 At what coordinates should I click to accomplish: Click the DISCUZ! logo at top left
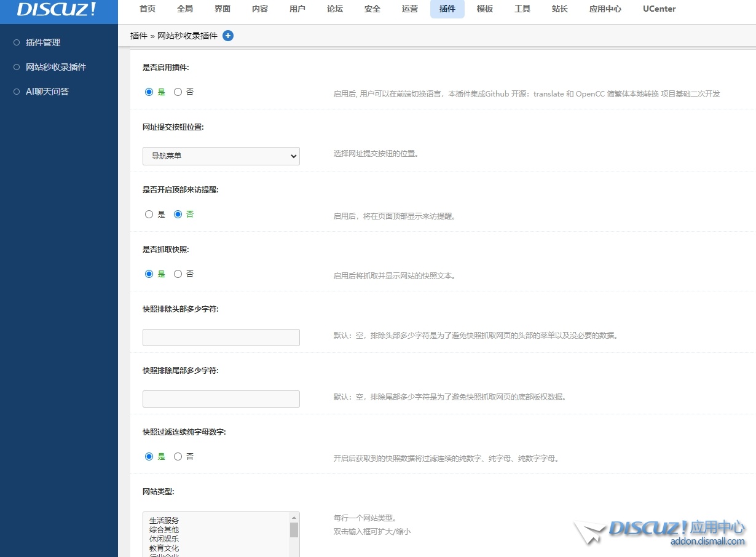pos(57,9)
